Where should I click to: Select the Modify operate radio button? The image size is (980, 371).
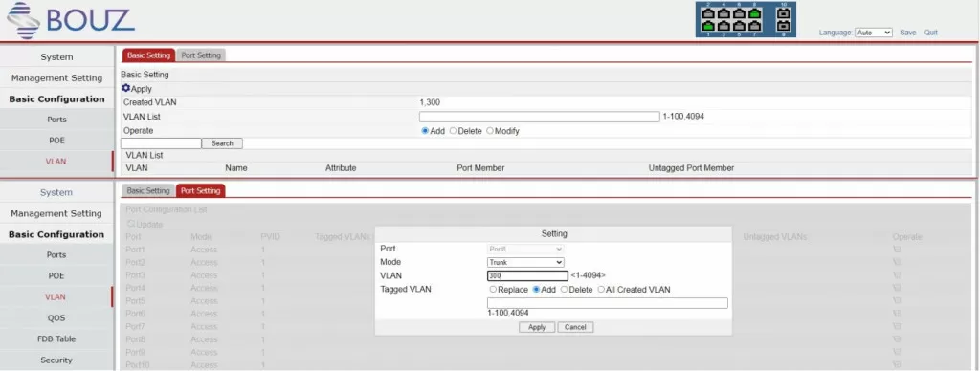click(x=490, y=131)
